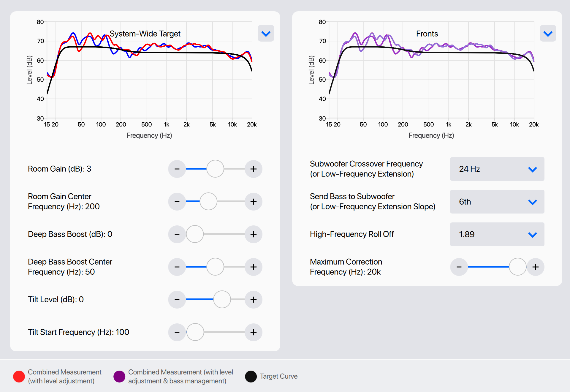Expand System-Wide Target chart chevron menu
The width and height of the screenshot is (570, 392).
pos(266,34)
